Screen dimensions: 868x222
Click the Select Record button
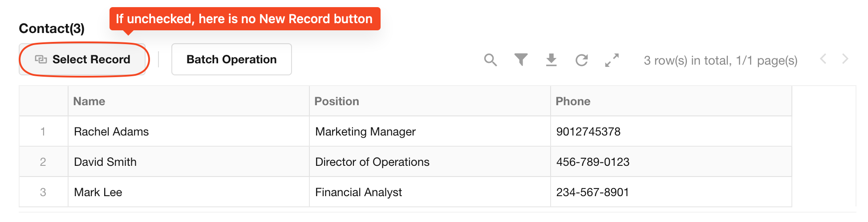point(83,59)
